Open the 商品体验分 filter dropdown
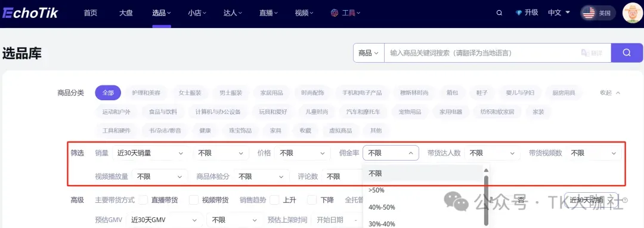Viewport: 644px width, 228px height. pos(262,177)
